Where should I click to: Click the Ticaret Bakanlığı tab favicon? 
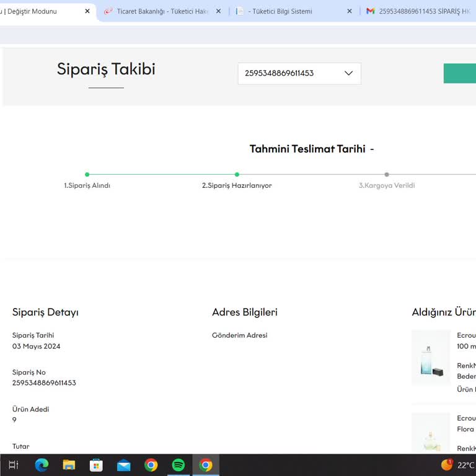click(108, 11)
